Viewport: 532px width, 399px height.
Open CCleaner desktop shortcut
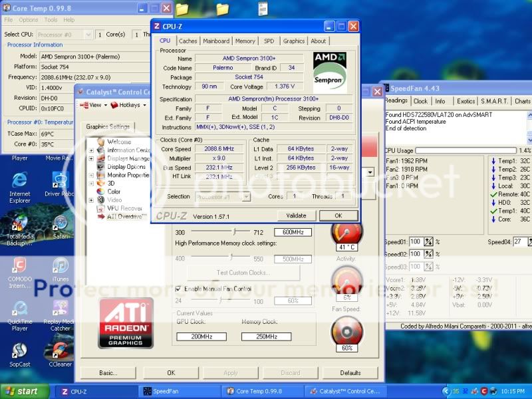[61, 351]
